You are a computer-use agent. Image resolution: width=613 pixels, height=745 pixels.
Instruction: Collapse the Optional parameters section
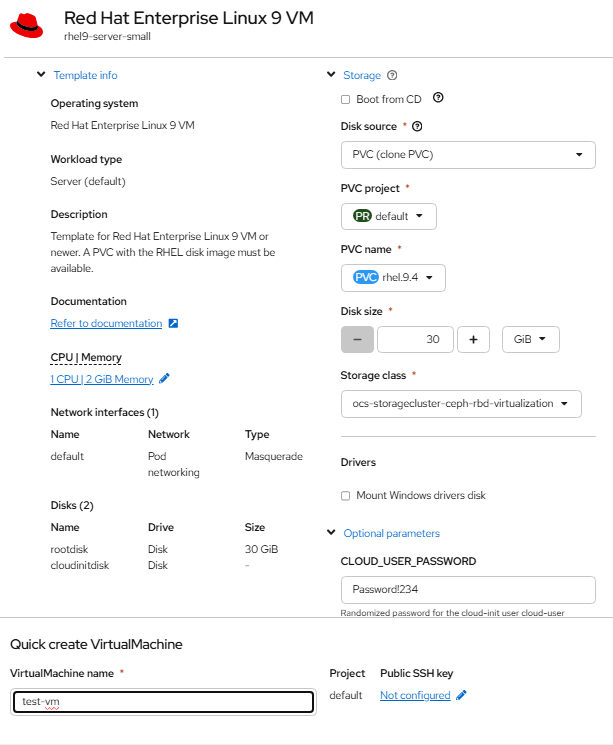(x=332, y=533)
